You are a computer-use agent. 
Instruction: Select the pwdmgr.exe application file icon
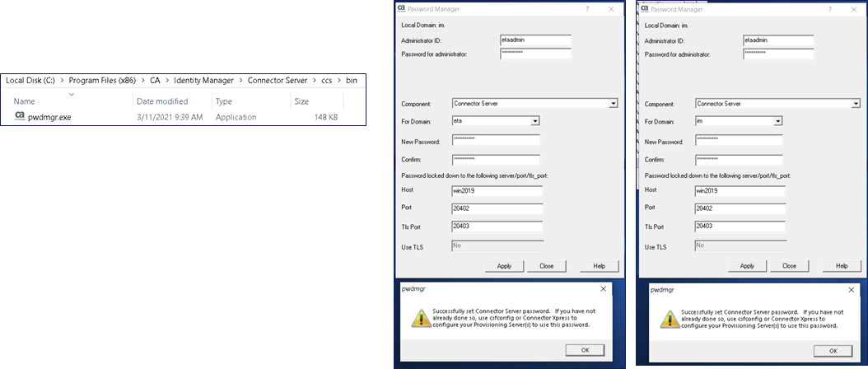tap(20, 117)
